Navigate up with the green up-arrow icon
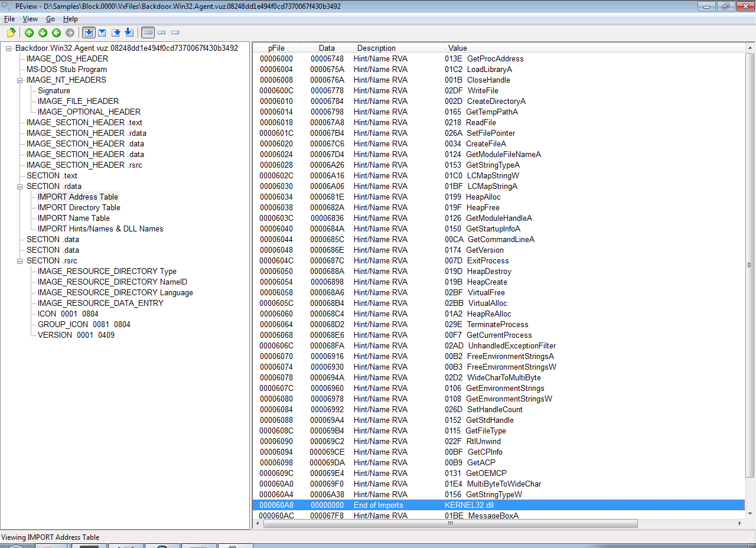Screen dimensions: 756x548 (30, 32)
